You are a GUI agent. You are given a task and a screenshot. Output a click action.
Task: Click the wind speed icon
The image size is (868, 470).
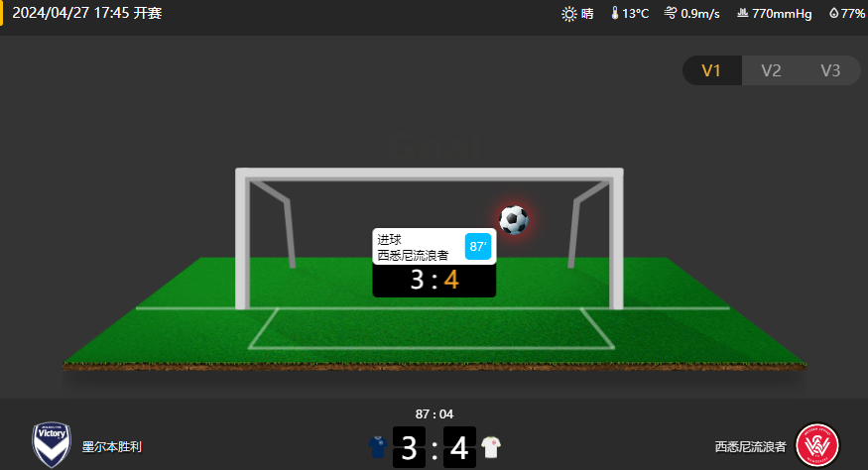(x=671, y=13)
